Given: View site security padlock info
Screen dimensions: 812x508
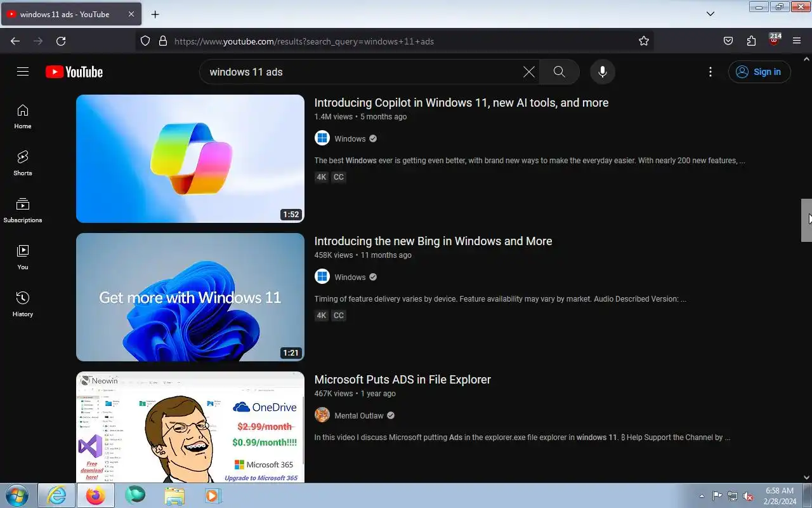Looking at the screenshot, I should pyautogui.click(x=163, y=41).
